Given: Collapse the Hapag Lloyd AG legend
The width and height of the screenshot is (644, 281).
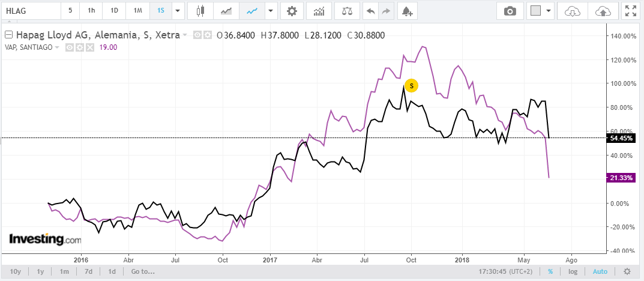Looking at the screenshot, I should (8, 35).
